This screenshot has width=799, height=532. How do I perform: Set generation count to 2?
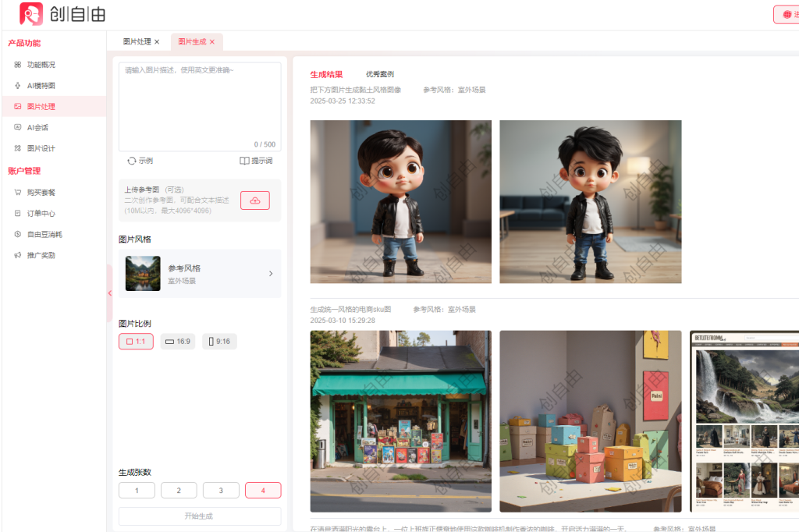tap(179, 491)
